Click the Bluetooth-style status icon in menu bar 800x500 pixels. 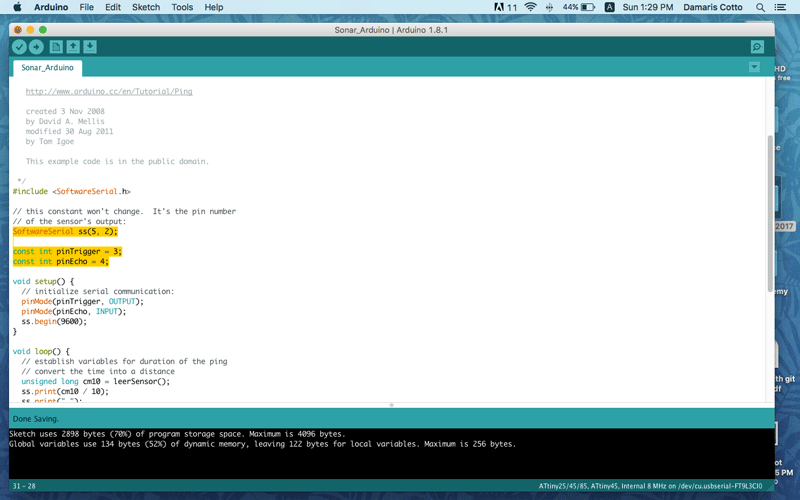pos(549,7)
